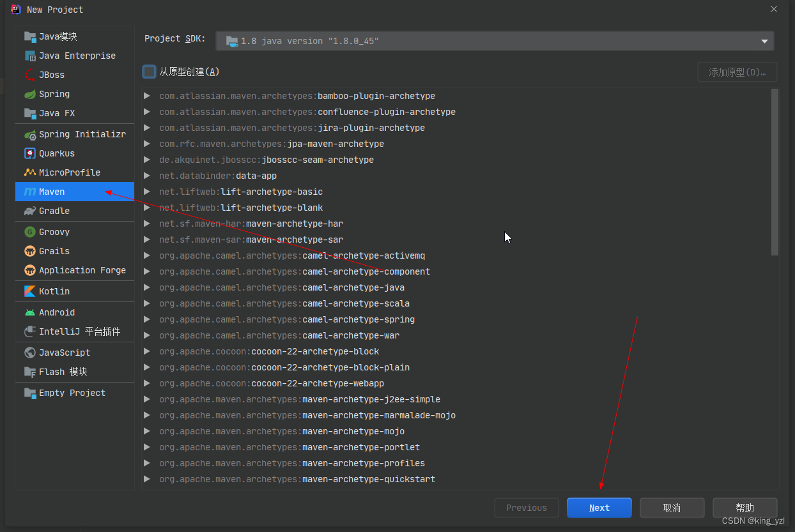Click the Flash 模块 icon

coord(30,372)
